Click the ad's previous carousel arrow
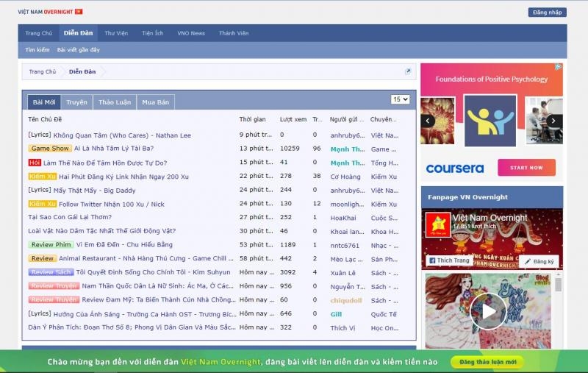588x373 pixels. coord(428,121)
